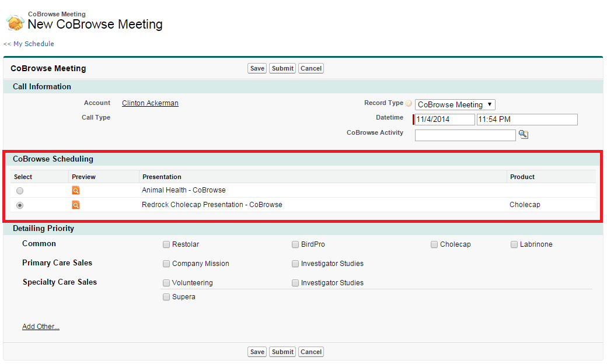Image resolution: width=607 pixels, height=364 pixels.
Task: Open the Record Type dropdown
Action: 455,105
